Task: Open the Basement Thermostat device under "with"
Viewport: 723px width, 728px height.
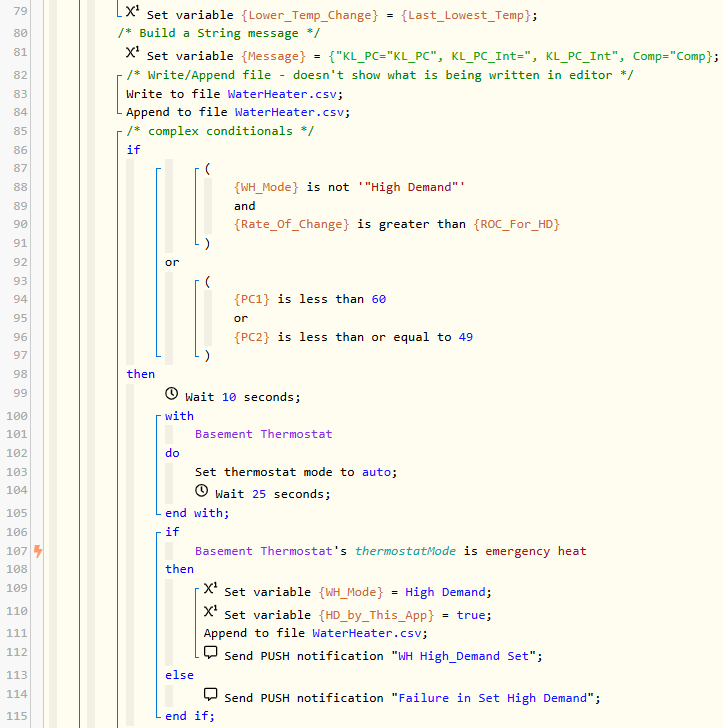Action: (263, 434)
